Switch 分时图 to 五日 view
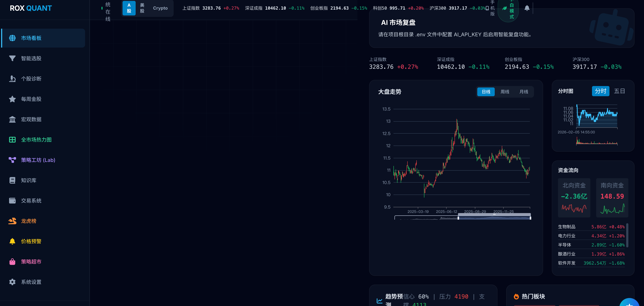This screenshot has width=644, height=306. (x=619, y=91)
